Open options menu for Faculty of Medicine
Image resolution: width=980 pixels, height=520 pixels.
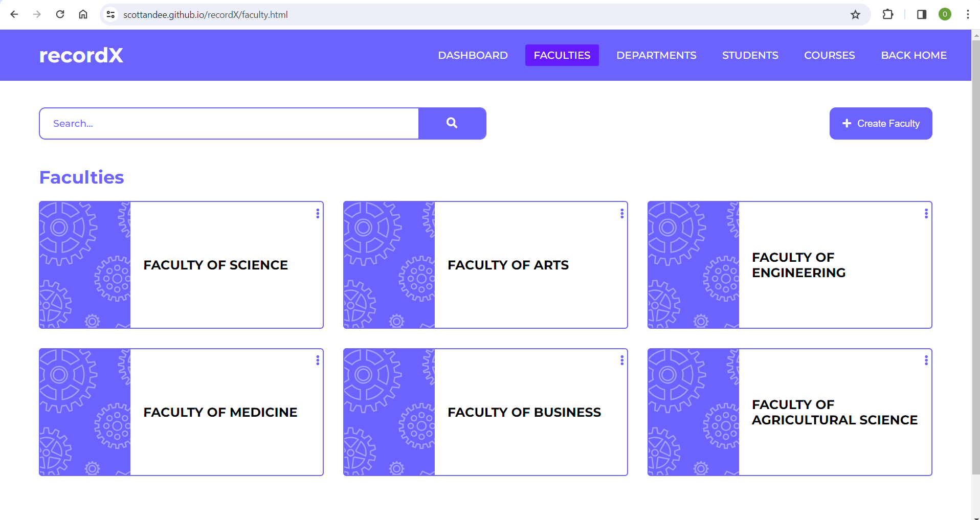[318, 361]
